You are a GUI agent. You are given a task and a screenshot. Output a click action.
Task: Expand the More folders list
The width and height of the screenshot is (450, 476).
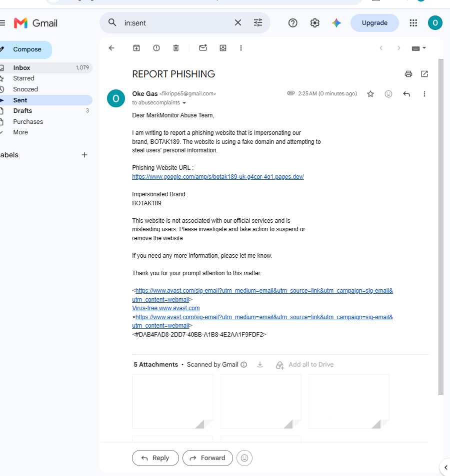coord(45,132)
